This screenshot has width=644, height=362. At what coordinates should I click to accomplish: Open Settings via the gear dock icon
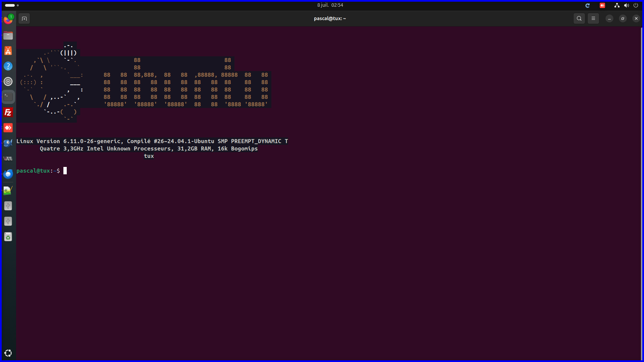point(8,81)
